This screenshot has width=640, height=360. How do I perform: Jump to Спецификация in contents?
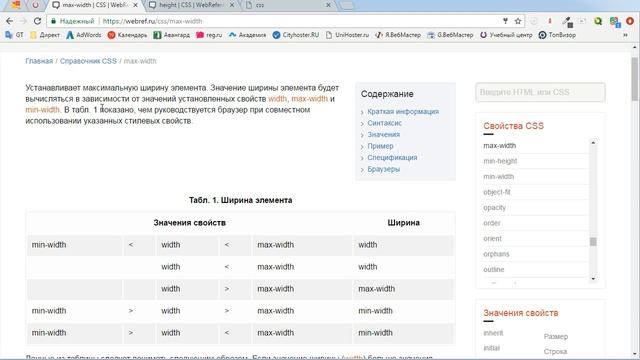click(392, 157)
